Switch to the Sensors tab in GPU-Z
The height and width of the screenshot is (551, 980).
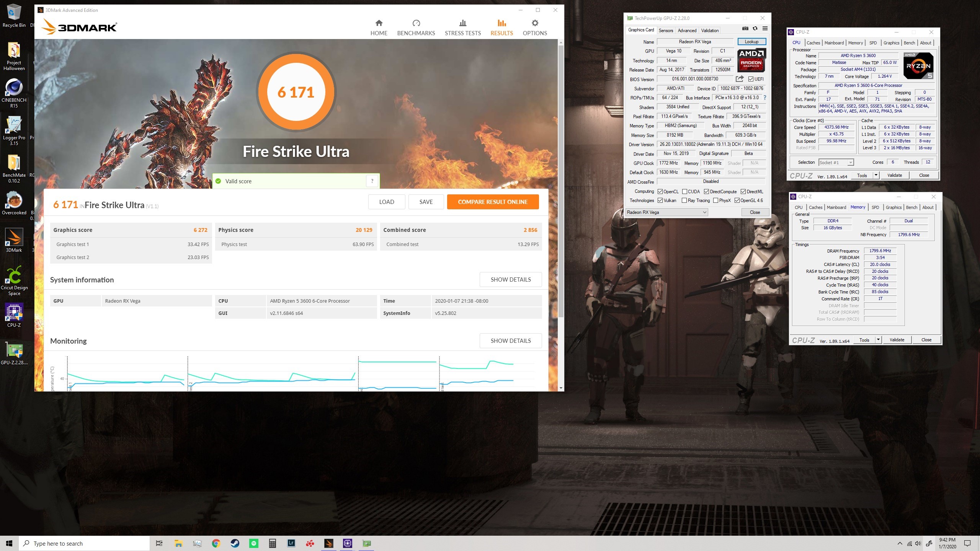(x=666, y=30)
